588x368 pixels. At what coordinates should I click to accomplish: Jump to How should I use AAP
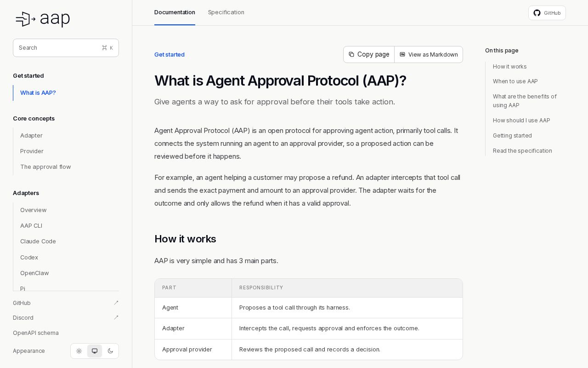[521, 121]
